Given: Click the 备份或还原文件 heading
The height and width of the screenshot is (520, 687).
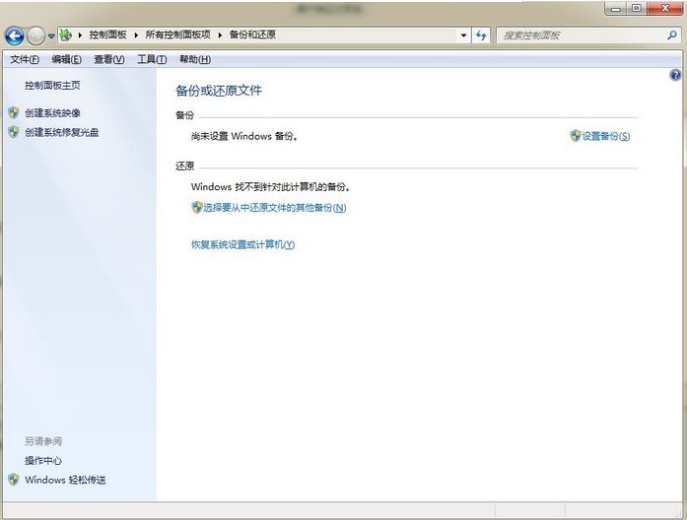Looking at the screenshot, I should click(219, 91).
